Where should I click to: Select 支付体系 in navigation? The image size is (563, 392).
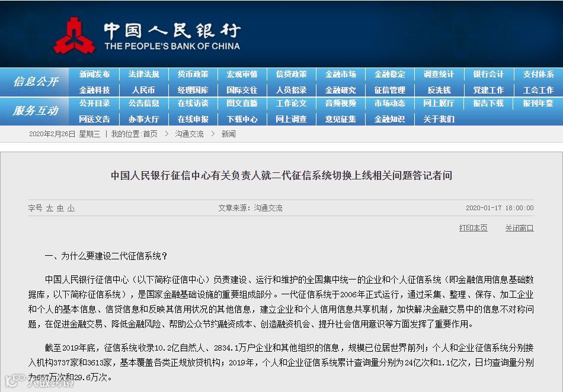538,74
